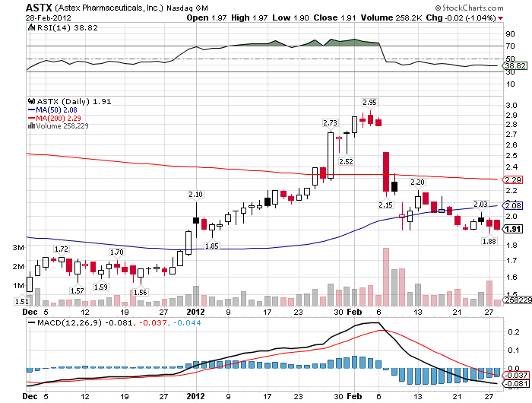Click the Chg -0.02 (-1.04%) value
The width and height of the screenshot is (532, 403).
pyautogui.click(x=461, y=17)
